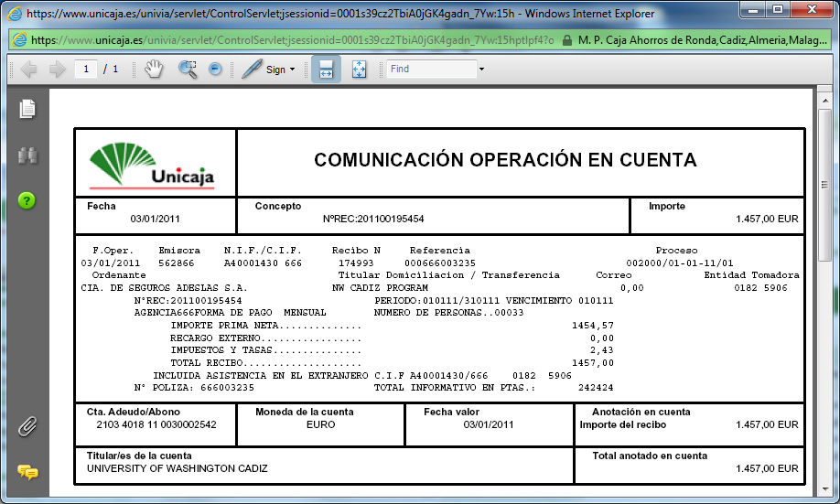
Task: Select Nº POLIZA: 666003235 text
Action: pos(194,387)
